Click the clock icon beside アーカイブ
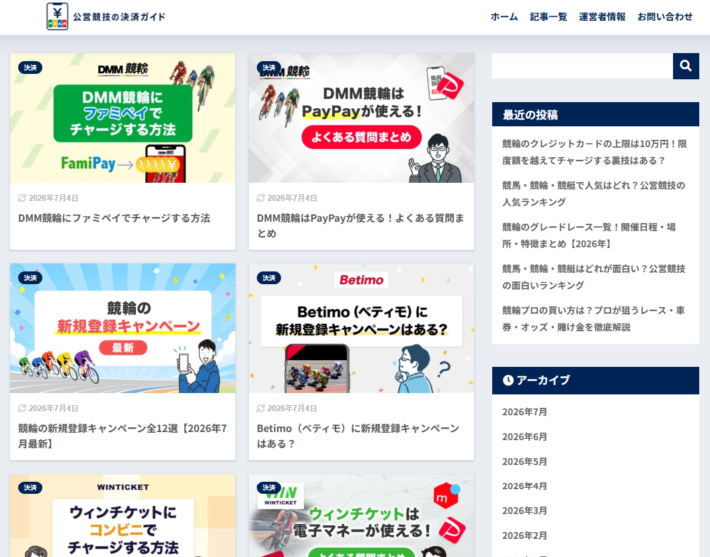The height and width of the screenshot is (557, 710). tap(508, 380)
